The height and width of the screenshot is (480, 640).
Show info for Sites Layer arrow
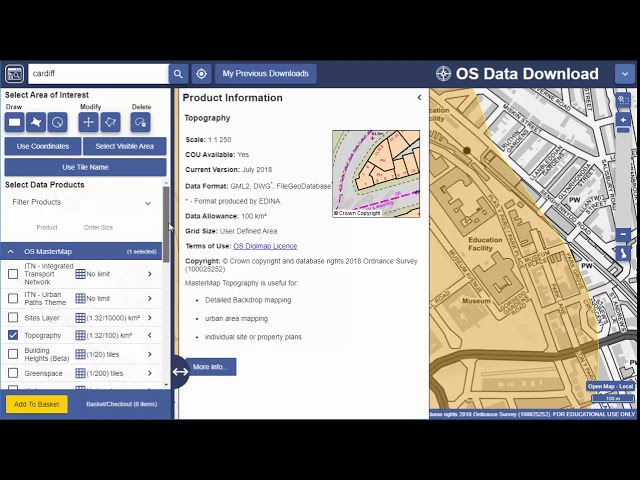point(150,318)
